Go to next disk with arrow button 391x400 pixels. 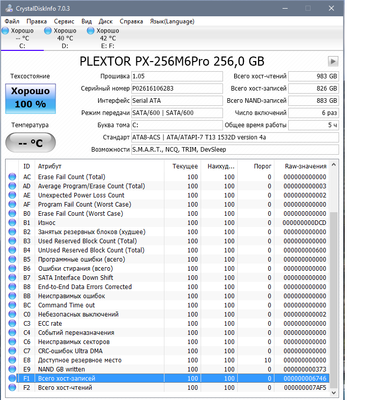click(x=333, y=61)
